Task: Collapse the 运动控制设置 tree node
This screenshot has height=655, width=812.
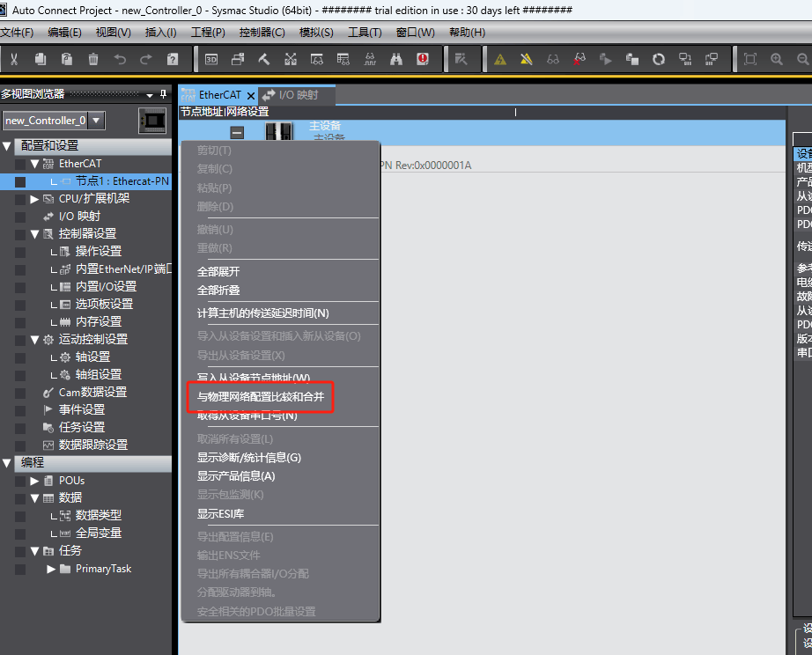Action: (x=34, y=340)
